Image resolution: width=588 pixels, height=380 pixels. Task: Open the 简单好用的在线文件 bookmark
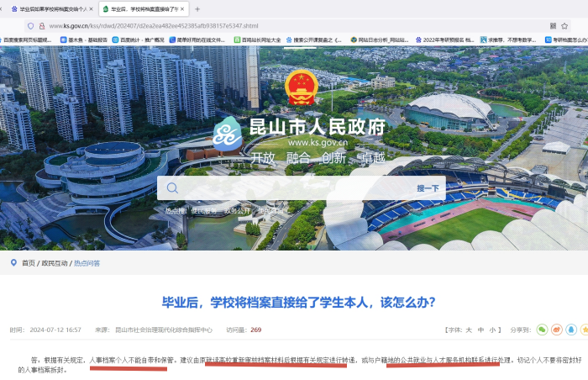pos(197,40)
